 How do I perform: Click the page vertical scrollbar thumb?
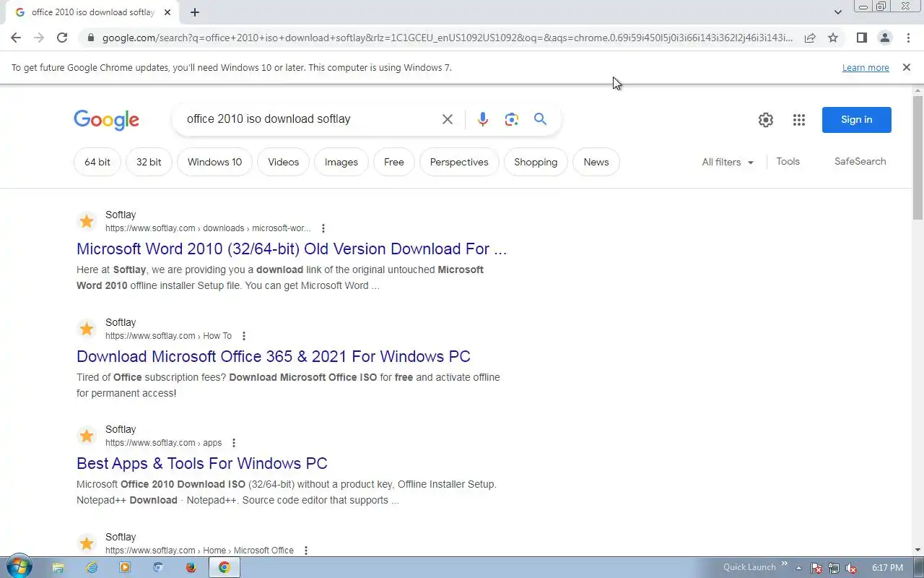tap(918, 157)
